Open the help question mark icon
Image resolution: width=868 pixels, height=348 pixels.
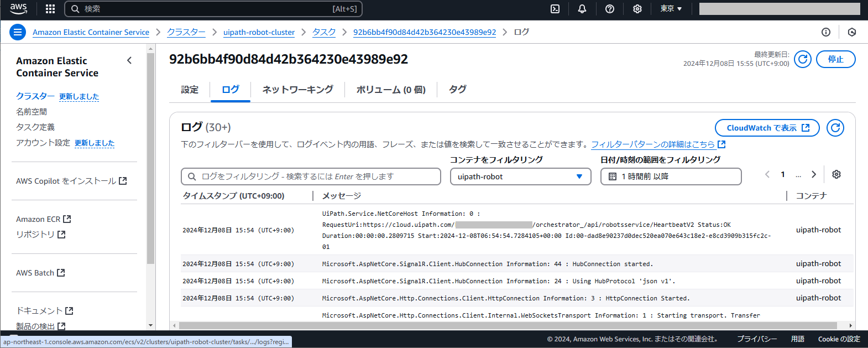coord(610,9)
